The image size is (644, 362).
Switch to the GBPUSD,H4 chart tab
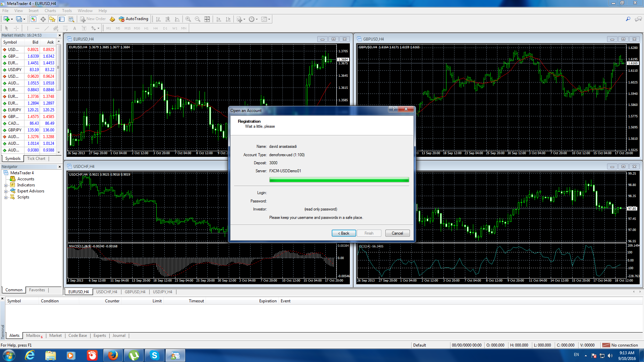point(135,292)
